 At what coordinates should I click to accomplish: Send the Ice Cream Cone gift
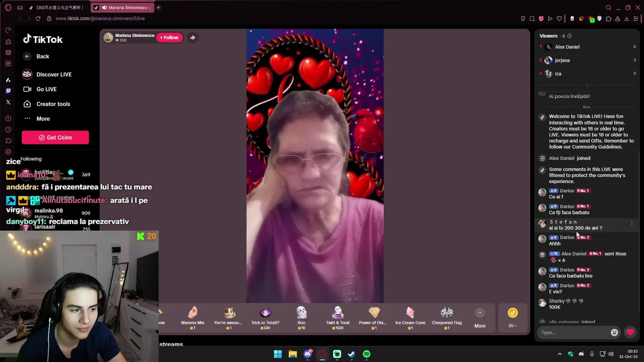(410, 318)
